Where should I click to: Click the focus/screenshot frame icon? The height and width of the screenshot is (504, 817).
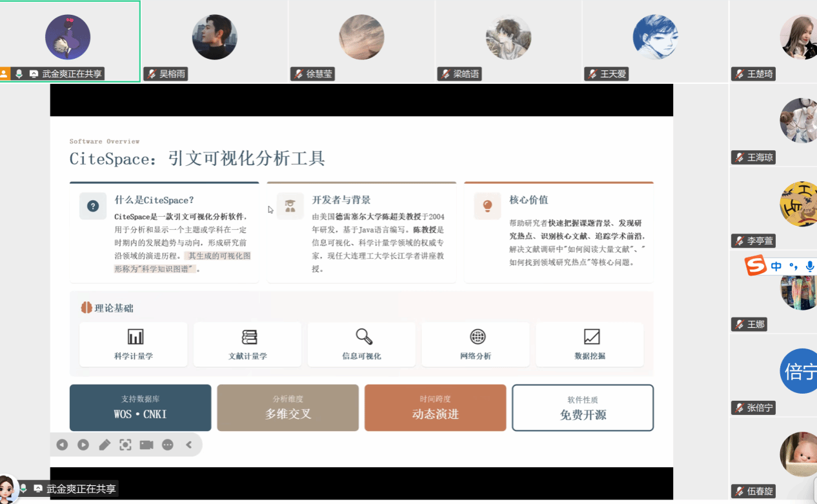pos(125,445)
